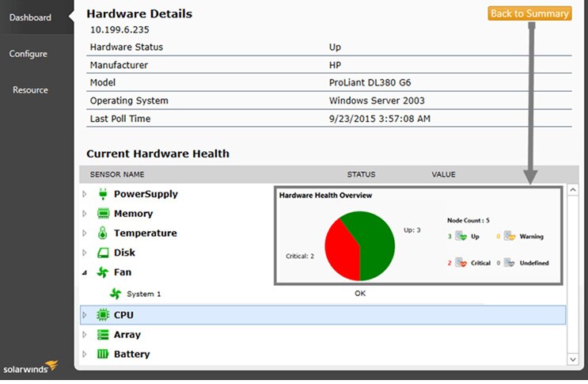Click the Disk drive icon
This screenshot has height=384, width=588.
(x=103, y=253)
